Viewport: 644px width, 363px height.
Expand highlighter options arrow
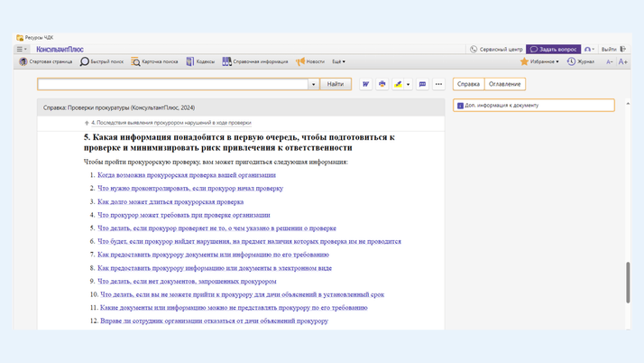(x=409, y=84)
